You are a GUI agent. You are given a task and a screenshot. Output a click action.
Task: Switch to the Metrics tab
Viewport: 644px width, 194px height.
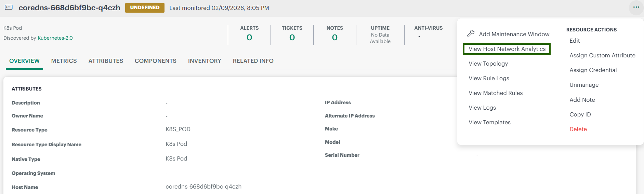64,61
